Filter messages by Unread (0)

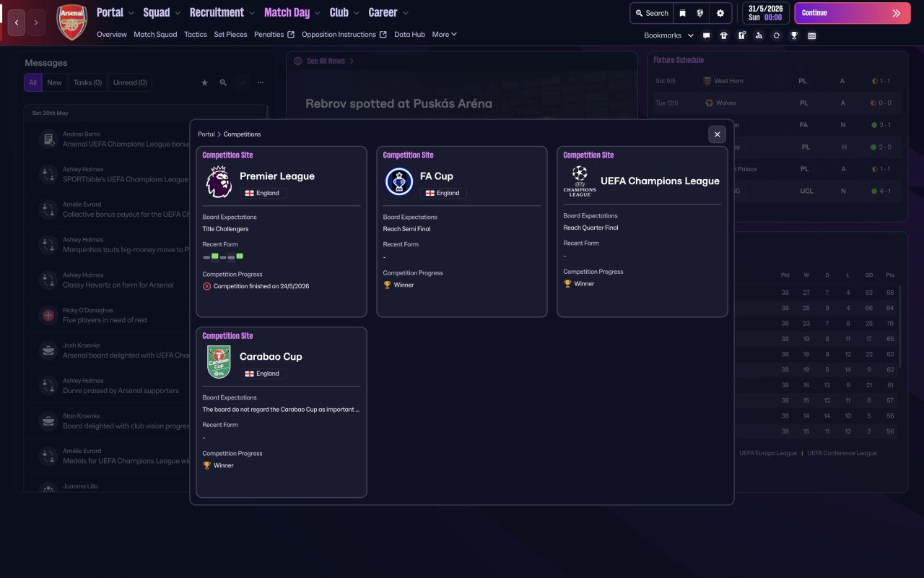130,82
